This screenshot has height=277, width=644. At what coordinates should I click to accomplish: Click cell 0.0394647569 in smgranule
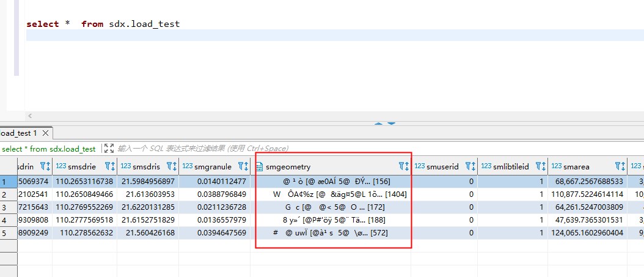point(214,232)
